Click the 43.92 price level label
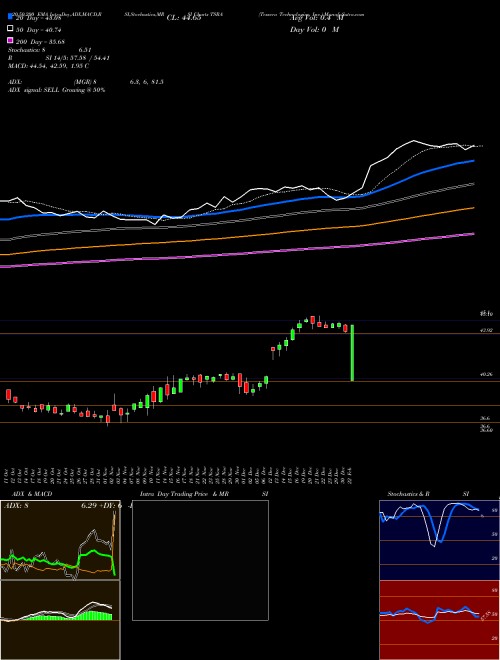The width and height of the screenshot is (500, 660). (487, 330)
